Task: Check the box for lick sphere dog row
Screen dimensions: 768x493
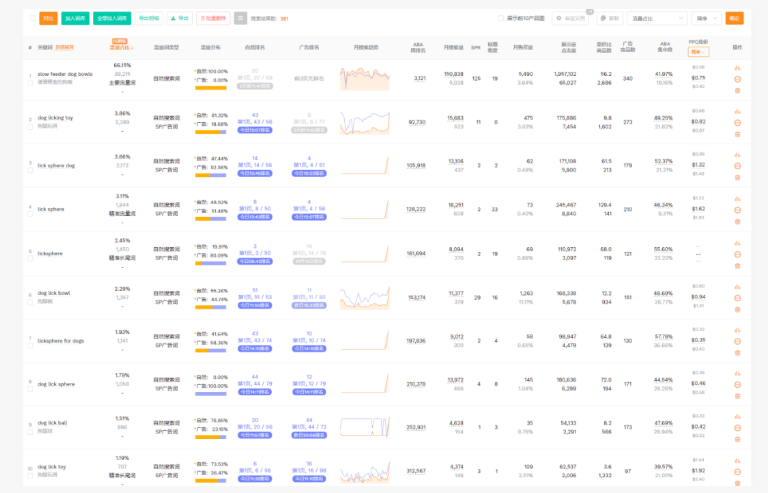Action: (30, 170)
